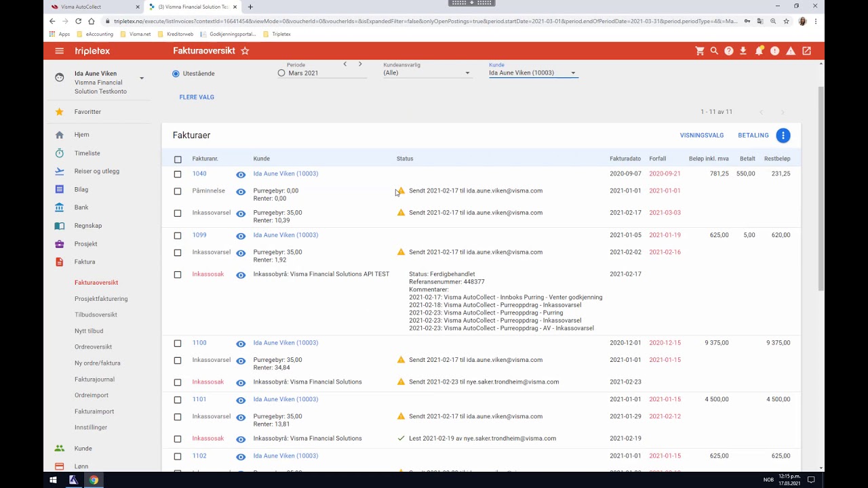868x488 pixels.
Task: Tick checkbox for invoice 1099
Action: pos(178,236)
